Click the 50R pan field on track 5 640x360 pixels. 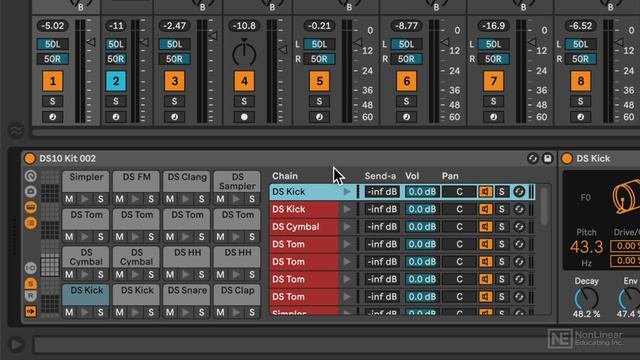click(x=319, y=59)
